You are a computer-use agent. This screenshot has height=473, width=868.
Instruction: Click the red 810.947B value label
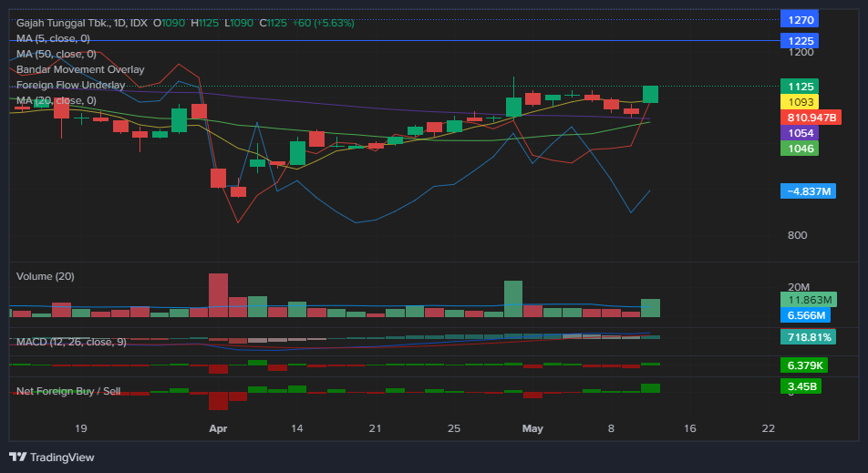(x=811, y=118)
